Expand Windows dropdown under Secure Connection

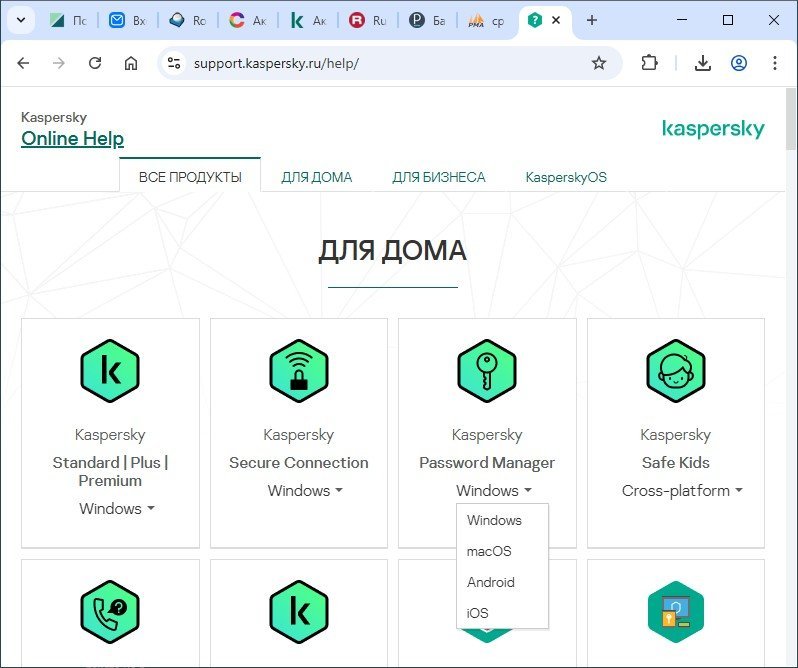pos(305,490)
